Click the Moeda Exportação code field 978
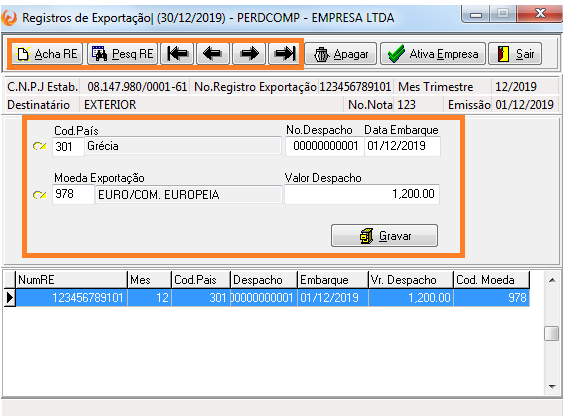Screen dimensions: 563x416 [73, 195]
